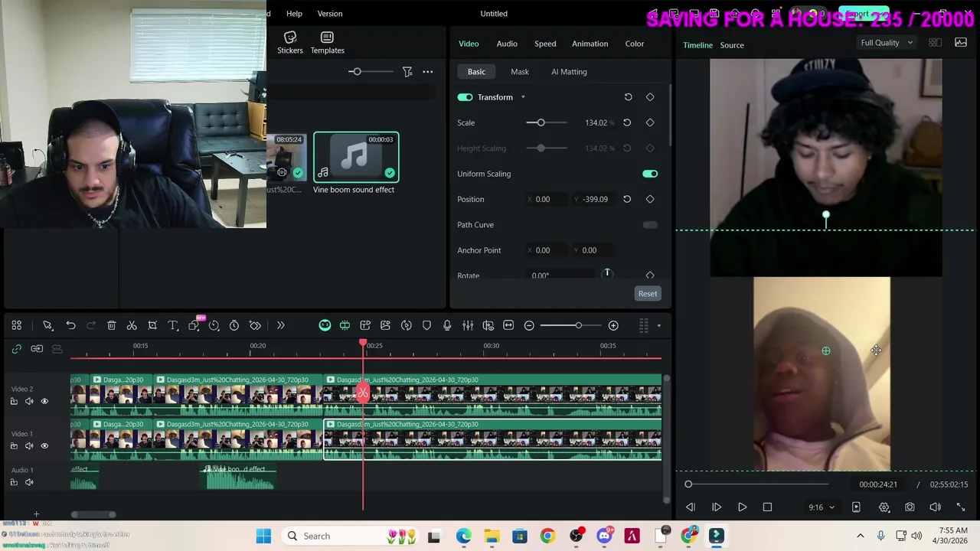Open the preview volume control
This screenshot has height=551, width=980.
tap(935, 507)
